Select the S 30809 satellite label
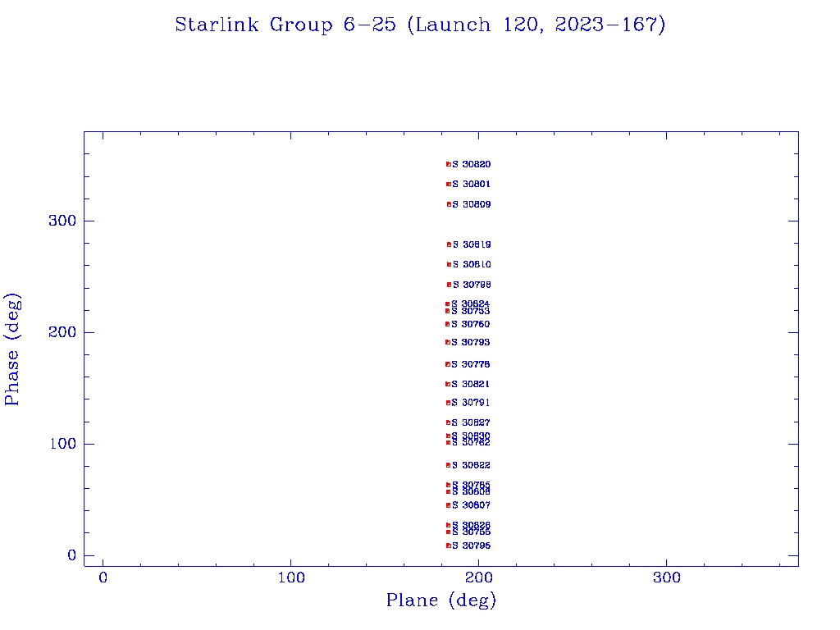This screenshot has height=630, width=840. [x=472, y=204]
